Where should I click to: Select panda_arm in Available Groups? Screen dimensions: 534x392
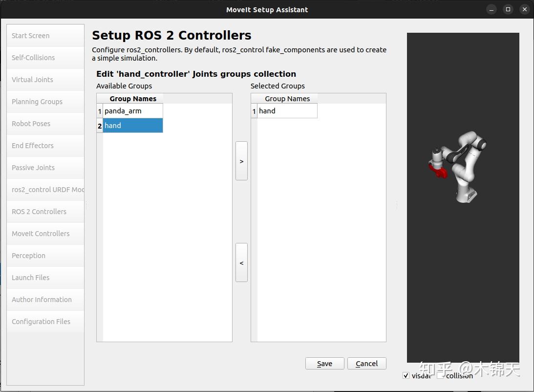124,110
